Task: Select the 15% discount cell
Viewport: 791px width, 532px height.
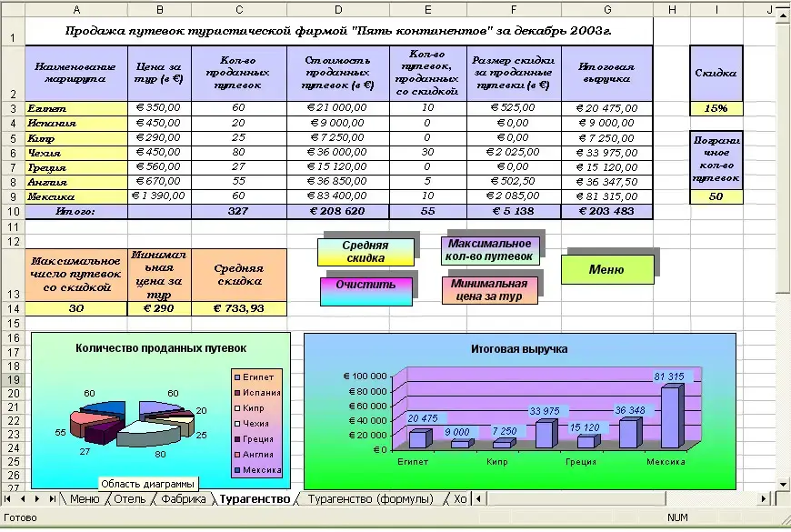Action: pos(716,108)
